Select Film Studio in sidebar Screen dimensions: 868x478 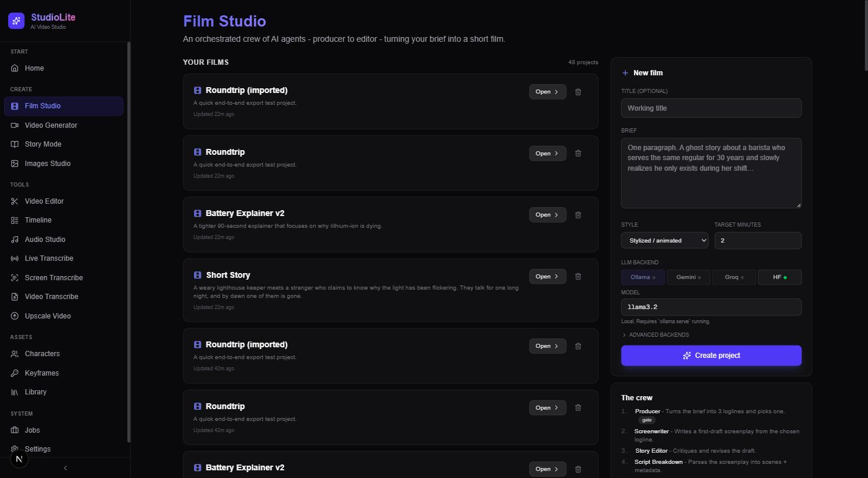(64, 106)
